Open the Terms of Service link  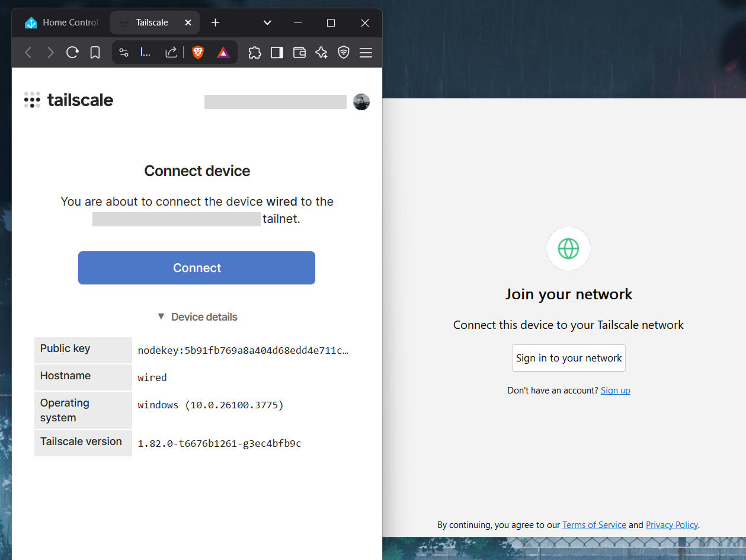[594, 525]
